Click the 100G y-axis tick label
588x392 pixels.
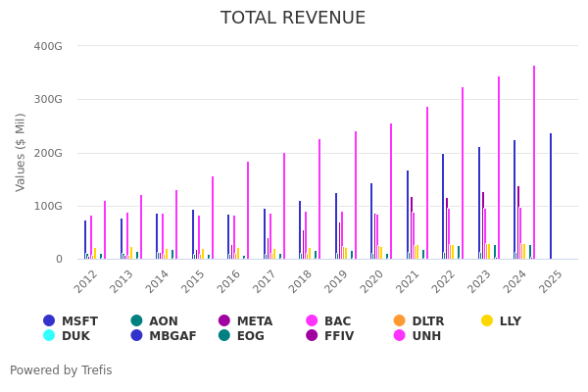[48, 206]
